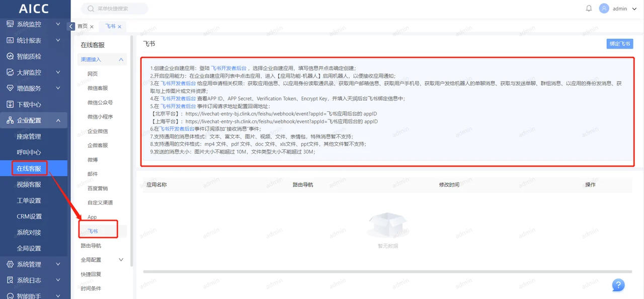Image resolution: width=644 pixels, height=299 pixels.
Task: Click the 下载中心 download icon
Action: pyautogui.click(x=10, y=104)
